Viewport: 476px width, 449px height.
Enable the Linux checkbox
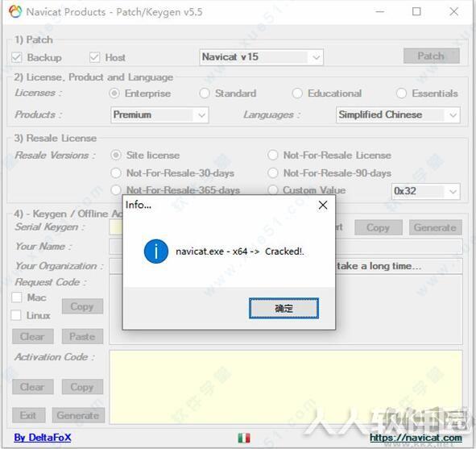[16, 315]
